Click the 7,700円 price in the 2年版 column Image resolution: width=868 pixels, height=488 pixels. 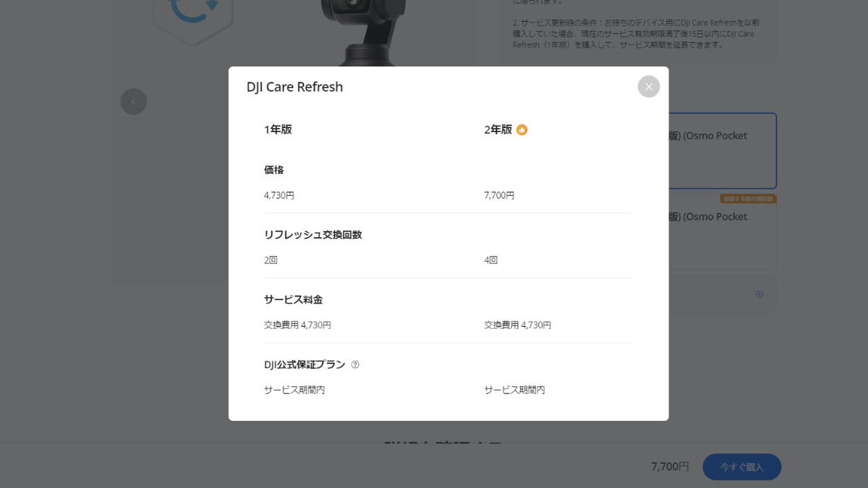coord(499,195)
